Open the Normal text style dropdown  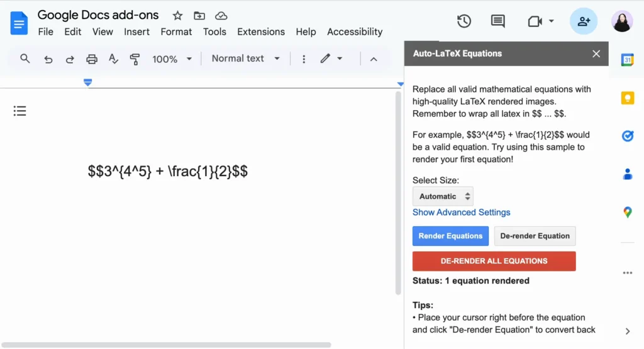pos(246,58)
